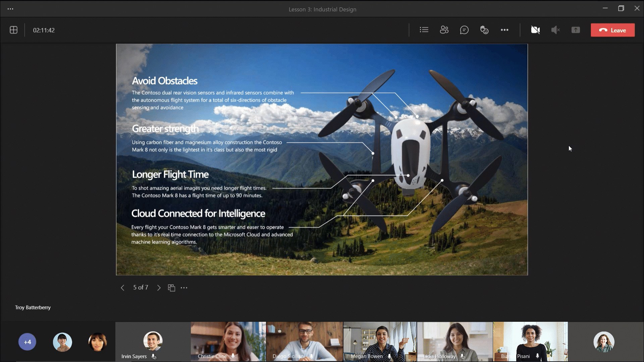Open the reactions and raise hand menu
This screenshot has width=644, height=362.
tap(484, 30)
